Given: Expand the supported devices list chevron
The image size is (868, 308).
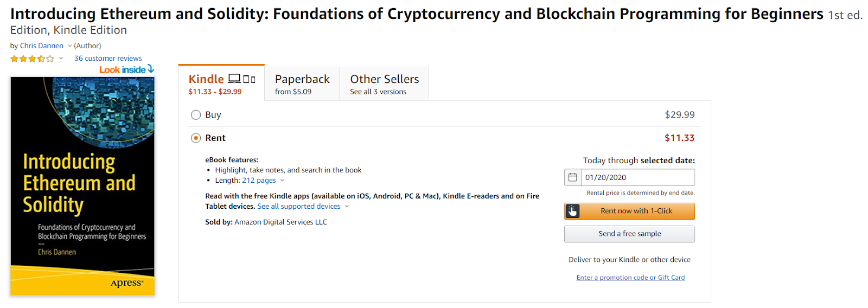Looking at the screenshot, I should pyautogui.click(x=347, y=207).
